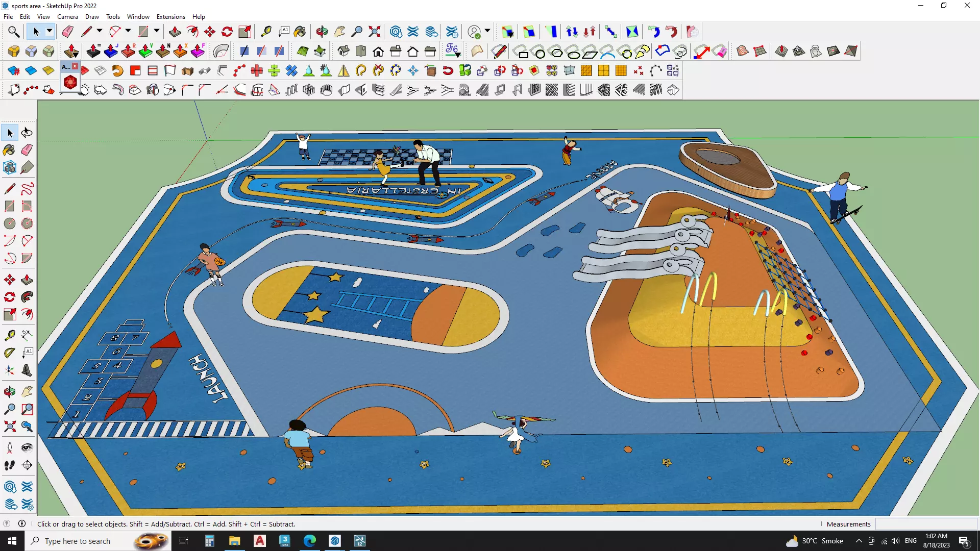
Task: Select the Push/Pull tool in top toolbar
Action: tap(175, 32)
